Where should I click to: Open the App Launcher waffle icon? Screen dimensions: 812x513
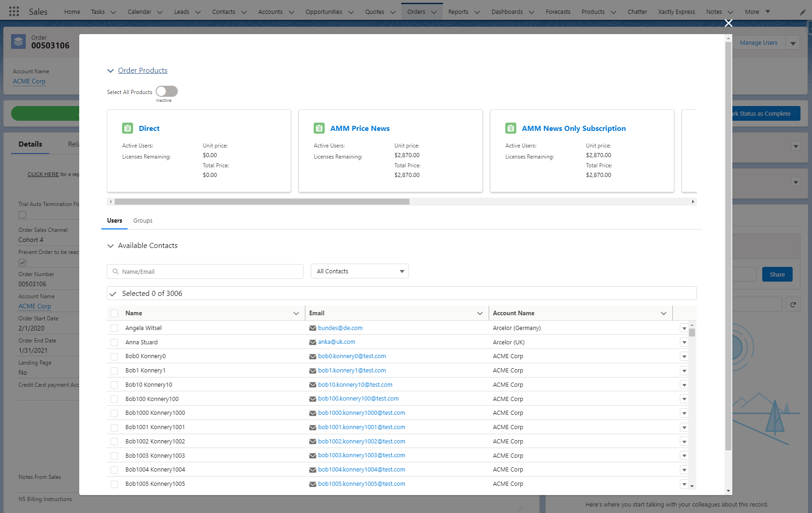pyautogui.click(x=13, y=11)
